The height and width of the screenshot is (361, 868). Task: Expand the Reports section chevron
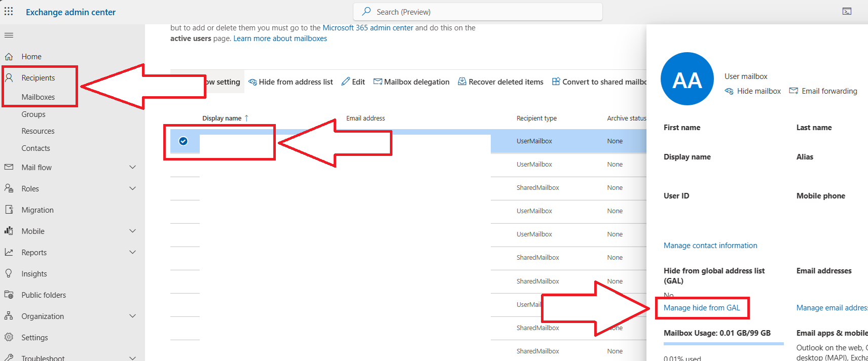(x=132, y=252)
